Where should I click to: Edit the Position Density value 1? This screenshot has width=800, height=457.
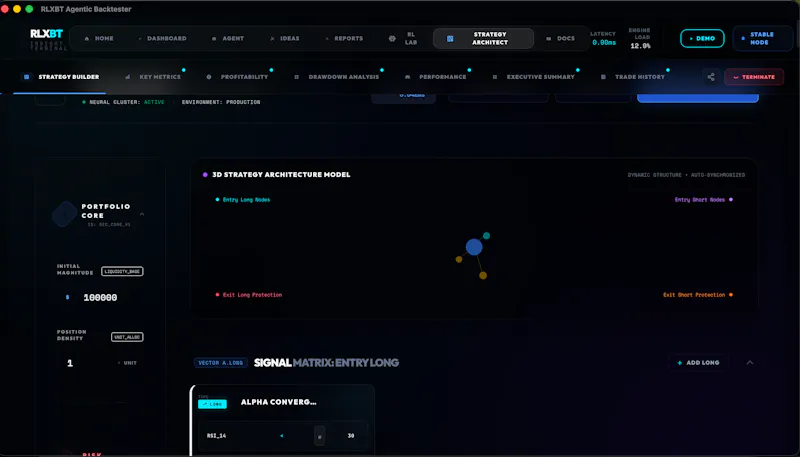point(70,363)
